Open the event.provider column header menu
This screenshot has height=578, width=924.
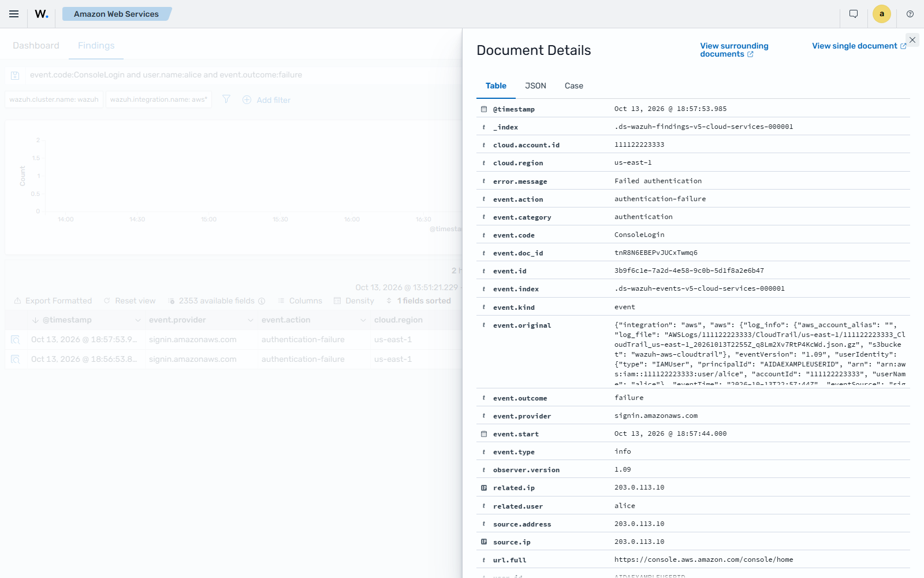tap(250, 320)
